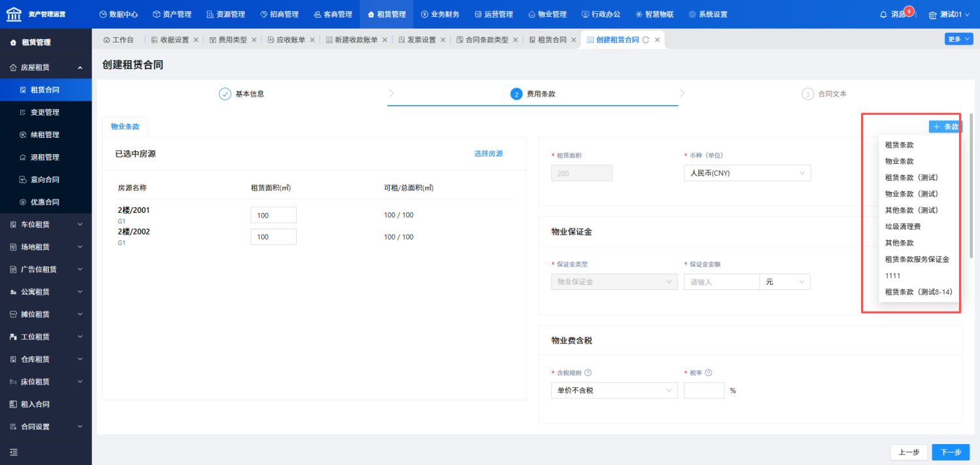Go to 退租管理 in sidebar
Screen dimensions: 980x465
(x=46, y=157)
